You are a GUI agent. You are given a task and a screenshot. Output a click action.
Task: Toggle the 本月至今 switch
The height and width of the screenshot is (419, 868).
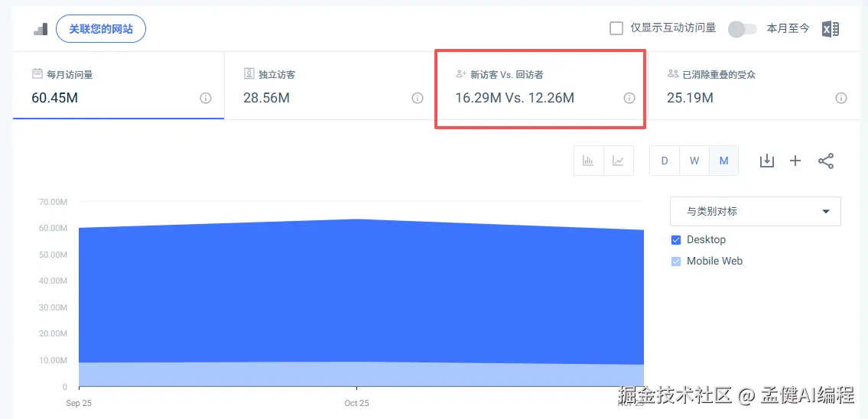(743, 29)
